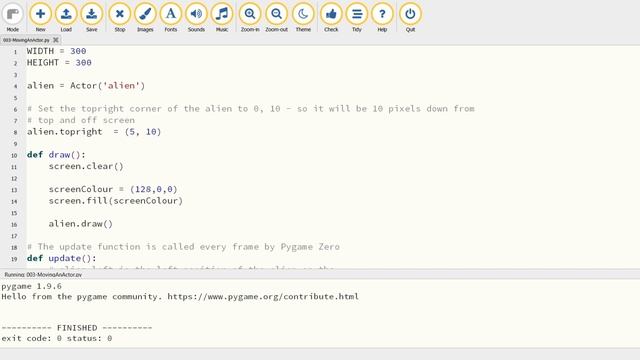Create a New file
Viewport: 640px width, 360px height.
click(x=40, y=17)
